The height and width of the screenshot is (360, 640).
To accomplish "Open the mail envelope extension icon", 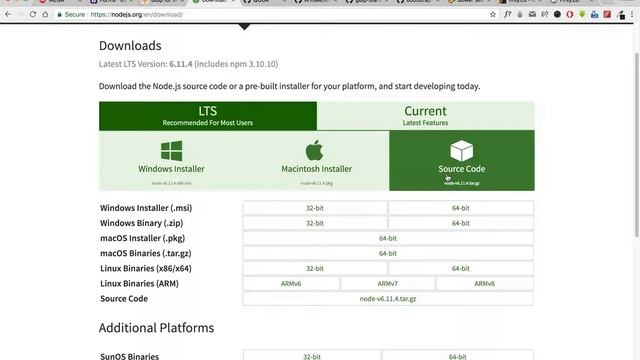I will [532, 14].
